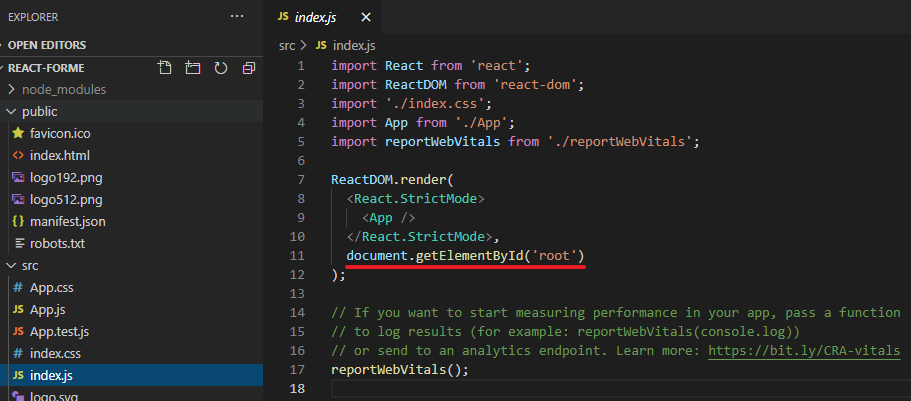Click the JS icon in the breadcrumb
Screen dimensions: 911x401
tap(321, 45)
